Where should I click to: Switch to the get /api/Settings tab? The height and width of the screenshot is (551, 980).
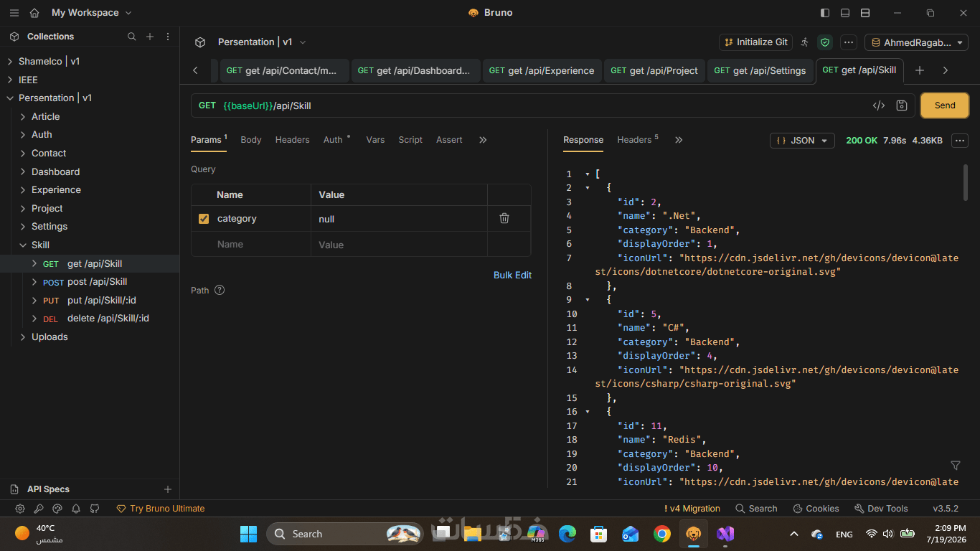point(760,70)
